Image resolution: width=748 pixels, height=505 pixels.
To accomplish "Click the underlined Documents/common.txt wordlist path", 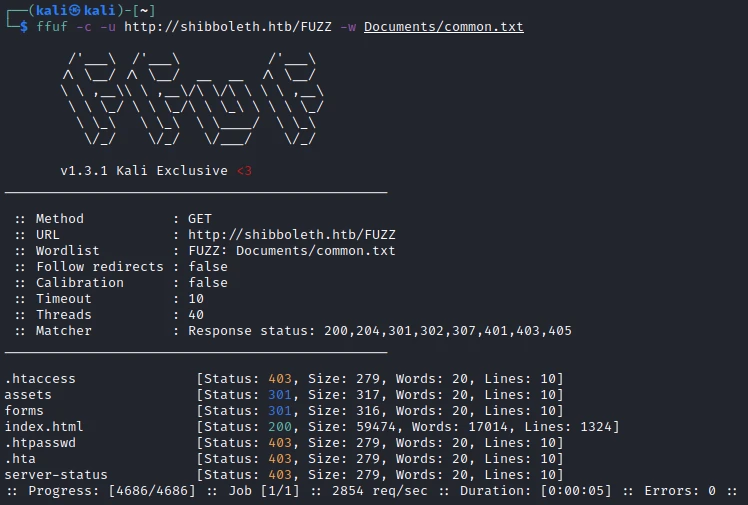I will pos(443,26).
